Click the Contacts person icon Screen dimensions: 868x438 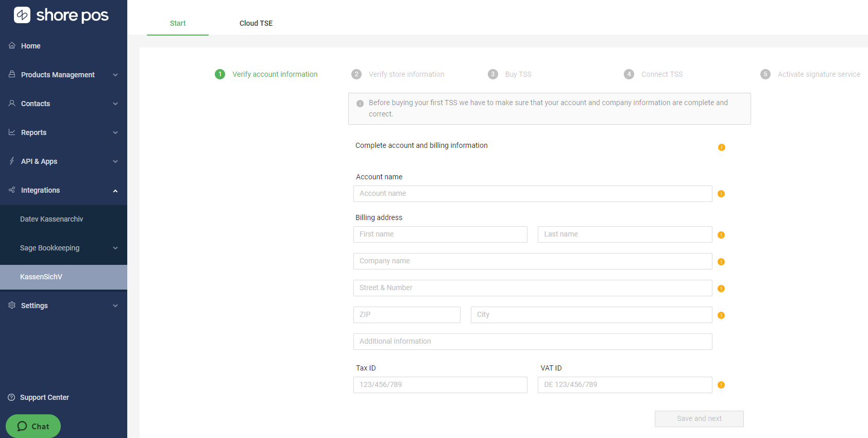pos(12,103)
